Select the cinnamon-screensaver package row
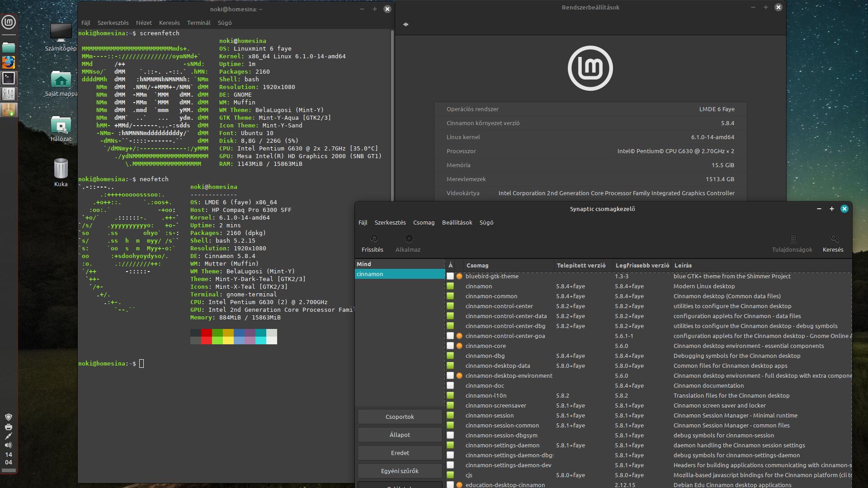The height and width of the screenshot is (488, 868). (649, 405)
